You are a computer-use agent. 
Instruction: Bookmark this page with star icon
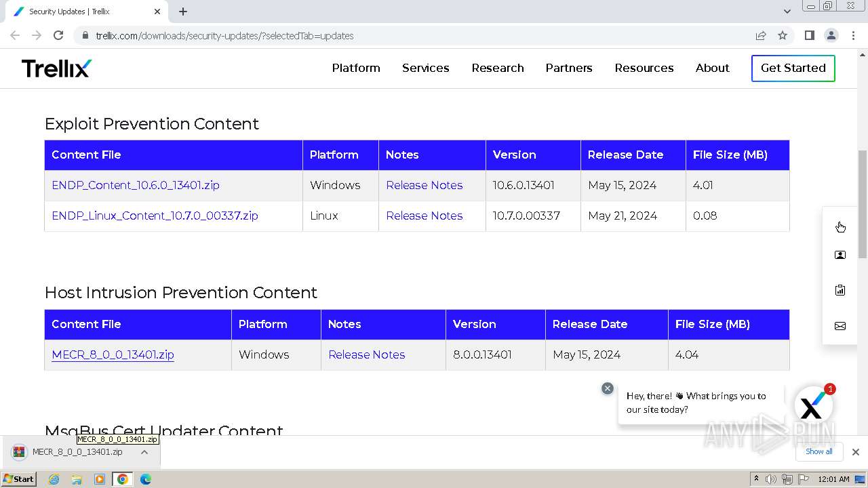783,35
